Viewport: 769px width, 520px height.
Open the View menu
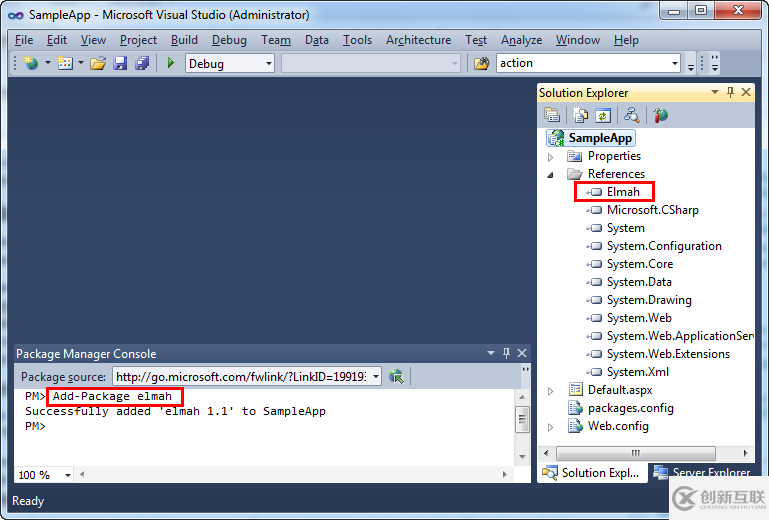[x=93, y=40]
